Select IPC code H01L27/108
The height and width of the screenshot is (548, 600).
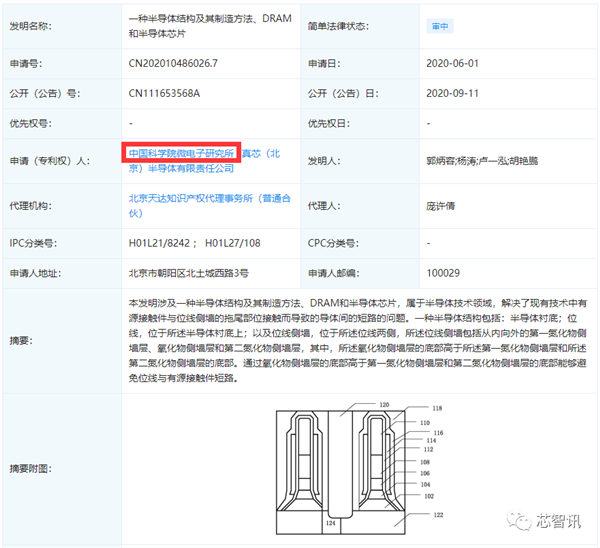233,243
